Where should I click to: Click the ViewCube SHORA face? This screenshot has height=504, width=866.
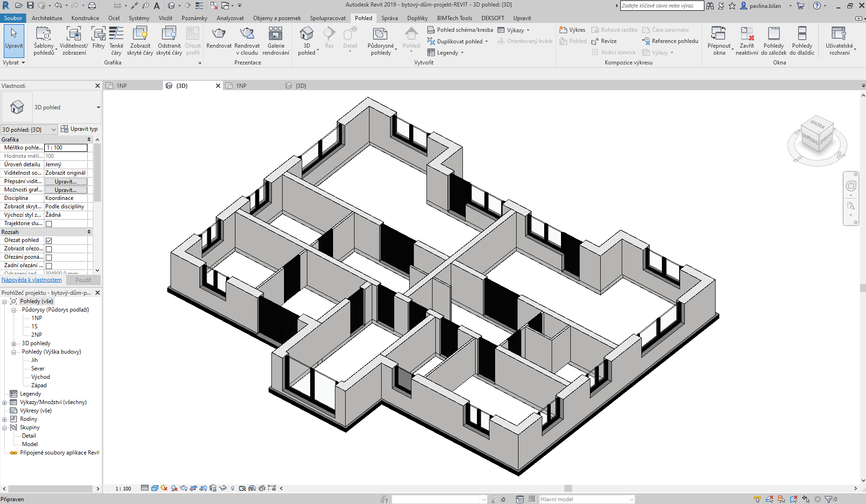tap(817, 124)
